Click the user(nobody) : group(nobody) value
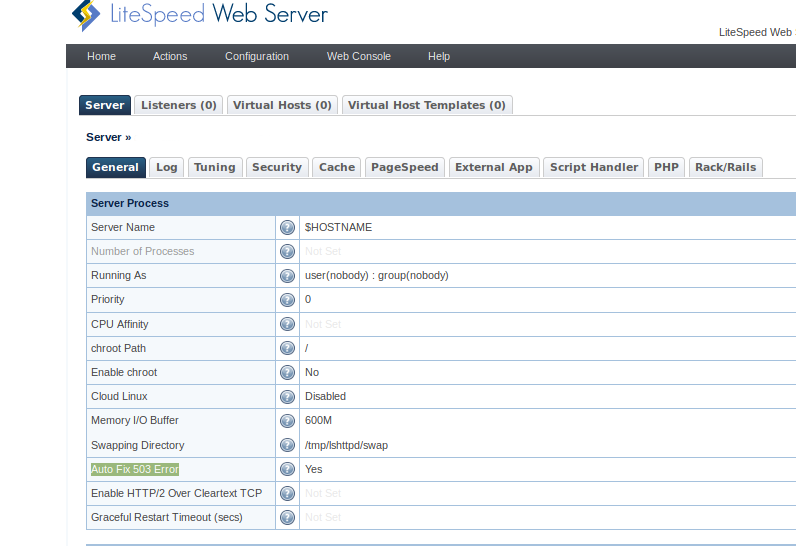The height and width of the screenshot is (546, 796). click(377, 276)
